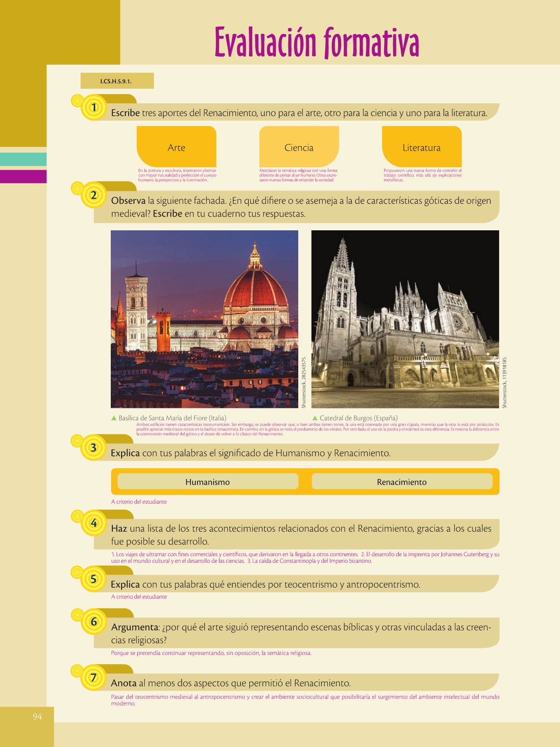Image resolution: width=560 pixels, height=747 pixels.
Task: Click the Humanismo field
Action: [207, 482]
